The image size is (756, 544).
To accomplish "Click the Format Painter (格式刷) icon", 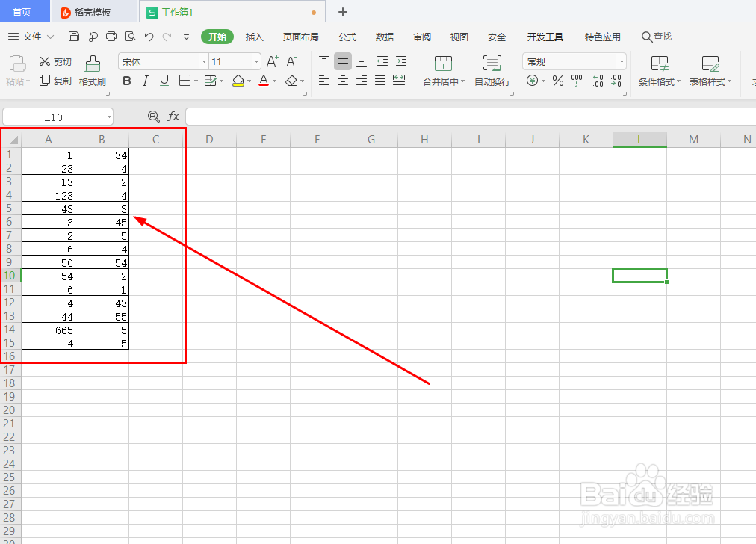I will [93, 64].
